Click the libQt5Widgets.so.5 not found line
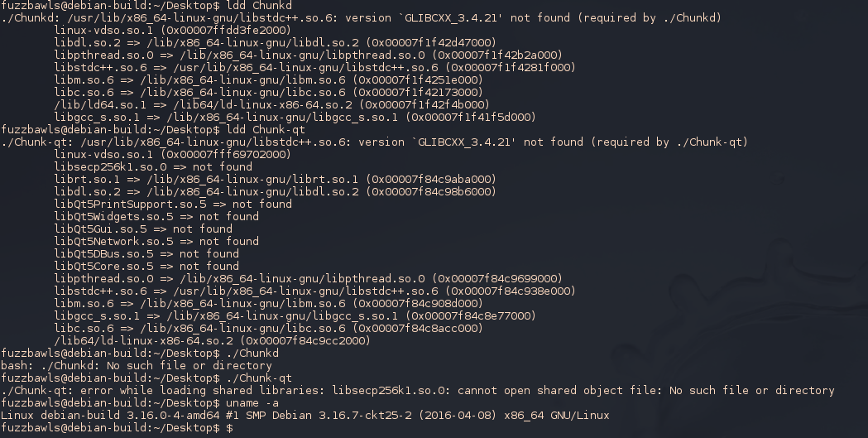Viewport: 868px width, 438px height. point(156,216)
